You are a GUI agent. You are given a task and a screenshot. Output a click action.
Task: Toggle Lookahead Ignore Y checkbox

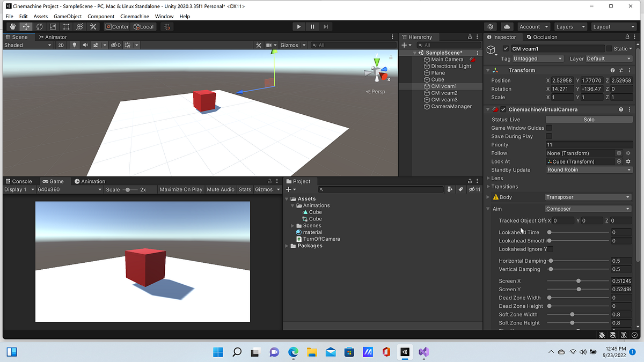click(550, 249)
